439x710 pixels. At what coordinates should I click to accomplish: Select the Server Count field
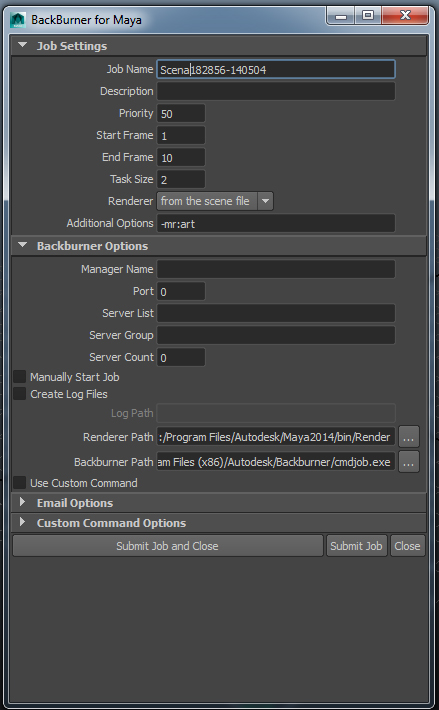[181, 357]
